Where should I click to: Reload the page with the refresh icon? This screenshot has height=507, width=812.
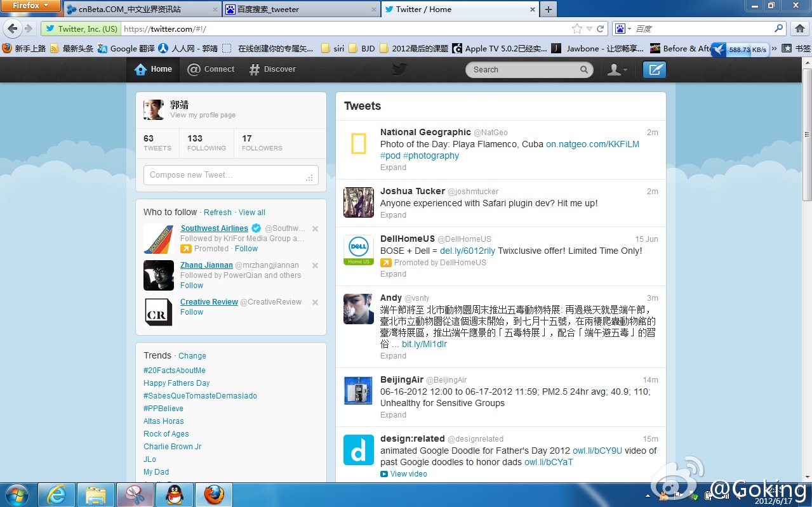click(x=601, y=29)
